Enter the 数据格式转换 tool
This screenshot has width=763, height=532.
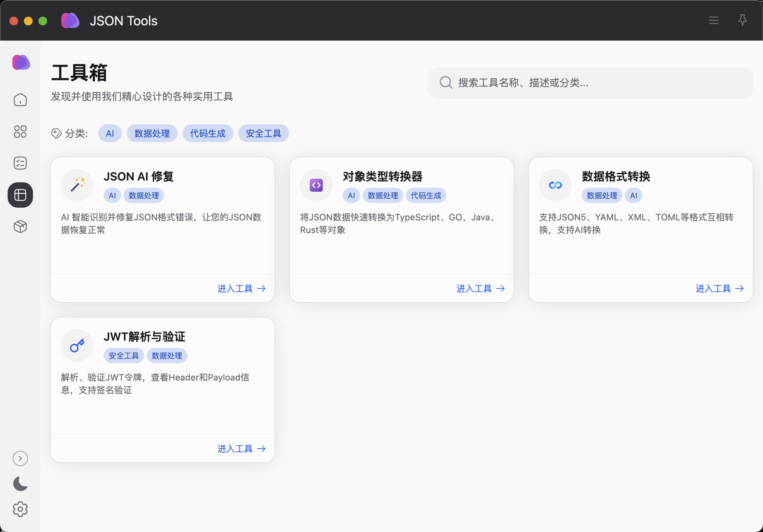720,288
